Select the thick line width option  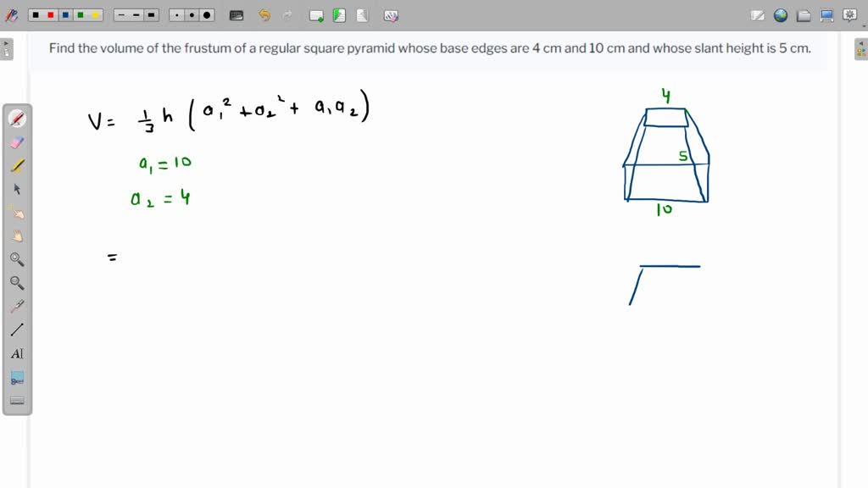153,14
